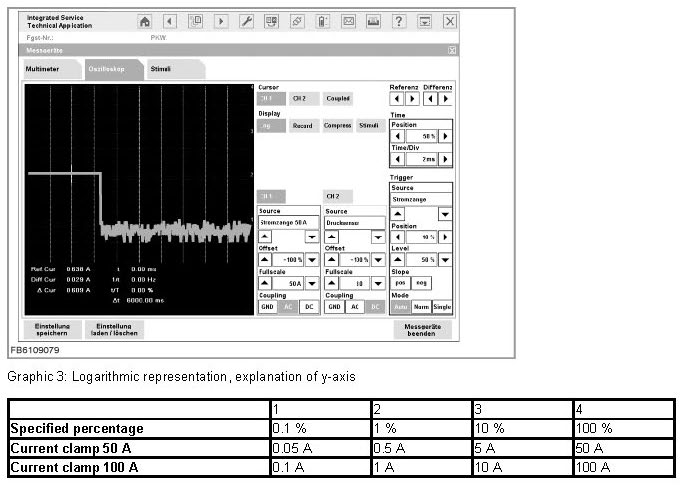Click the Einstellung speichern button
This screenshot has width=683, height=487.
(50, 329)
